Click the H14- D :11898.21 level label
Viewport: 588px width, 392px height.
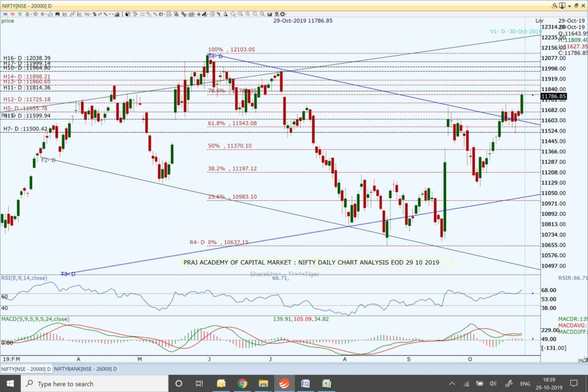click(x=26, y=76)
